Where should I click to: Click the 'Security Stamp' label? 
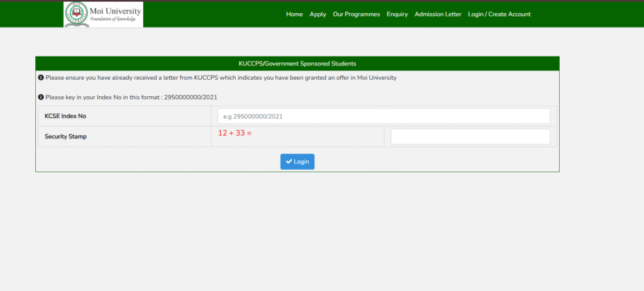click(x=65, y=136)
